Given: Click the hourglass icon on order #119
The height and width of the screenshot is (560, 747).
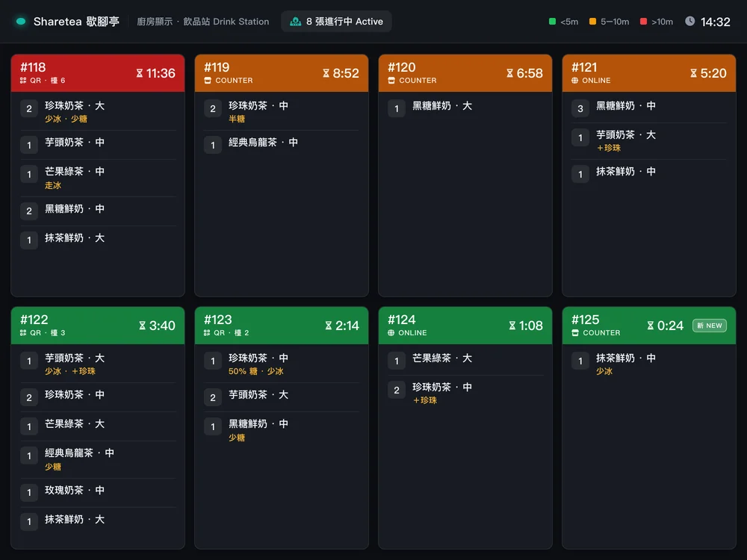Looking at the screenshot, I should 326,73.
